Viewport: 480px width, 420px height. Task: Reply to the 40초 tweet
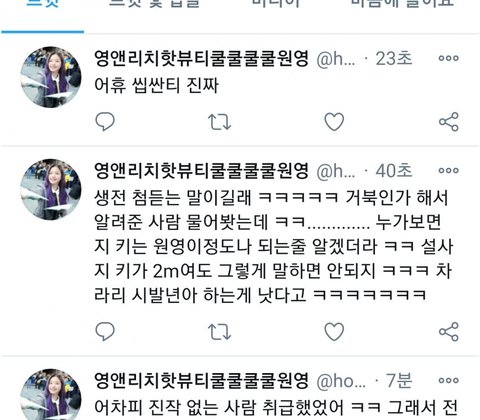(x=105, y=331)
